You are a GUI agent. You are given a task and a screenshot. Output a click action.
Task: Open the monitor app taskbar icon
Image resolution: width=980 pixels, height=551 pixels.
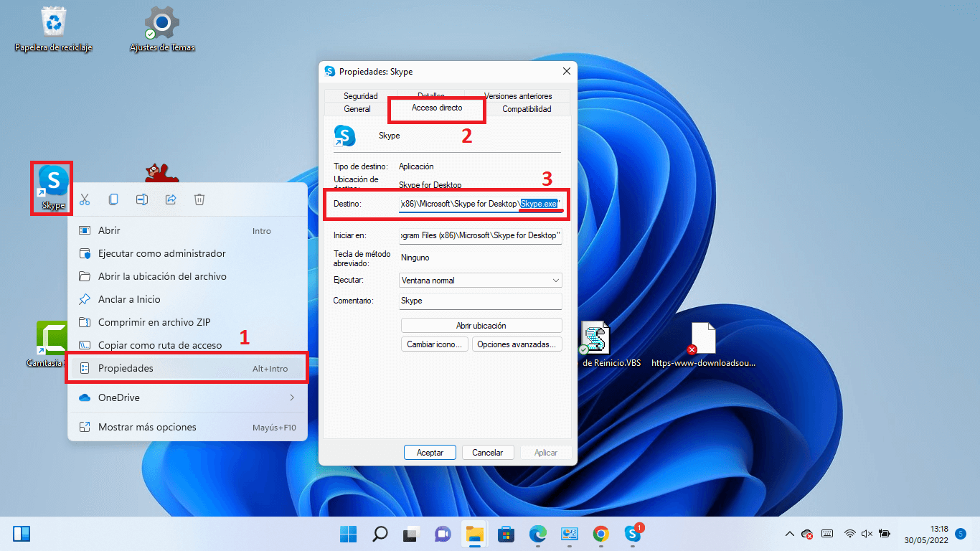click(570, 534)
